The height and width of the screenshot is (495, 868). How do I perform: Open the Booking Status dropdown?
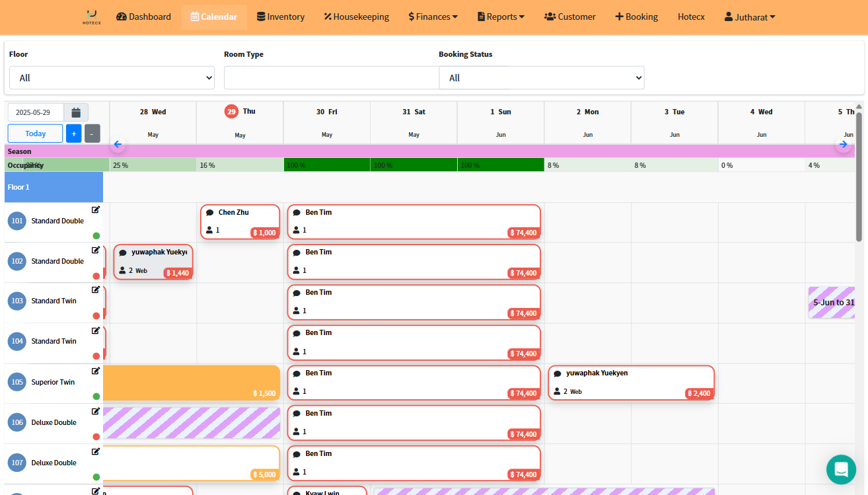pos(541,78)
